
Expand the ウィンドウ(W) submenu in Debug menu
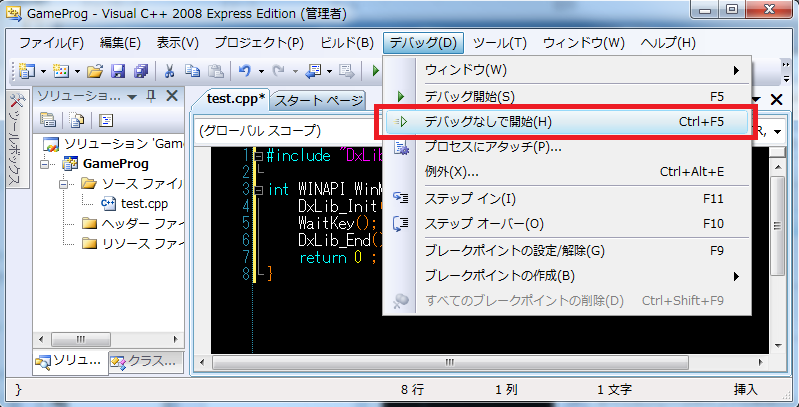[x=567, y=70]
